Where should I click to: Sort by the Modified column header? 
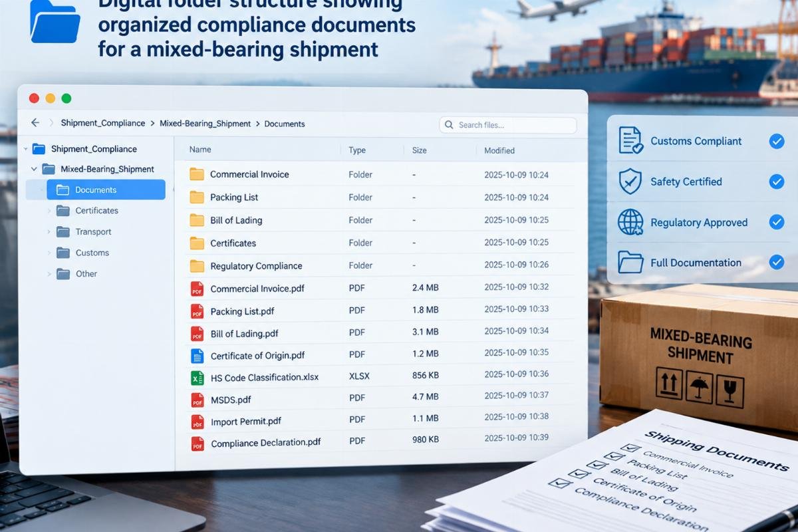[499, 150]
